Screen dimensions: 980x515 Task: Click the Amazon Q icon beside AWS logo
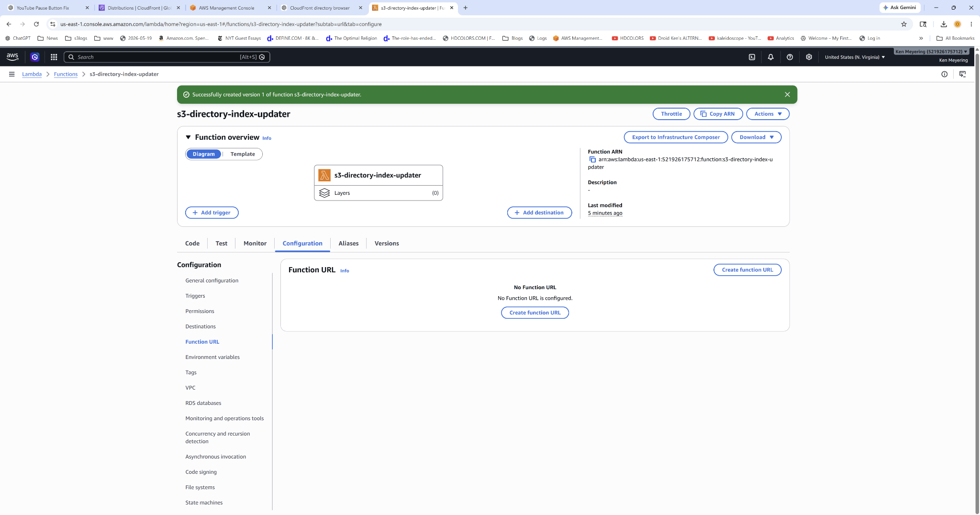click(35, 57)
